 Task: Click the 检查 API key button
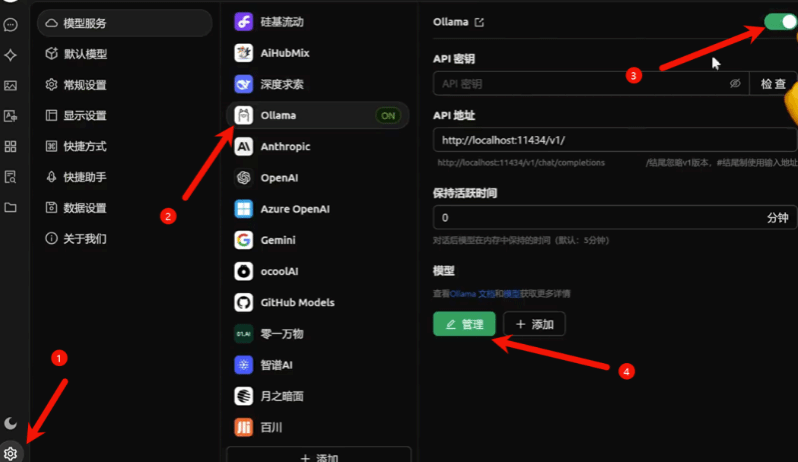click(x=773, y=83)
